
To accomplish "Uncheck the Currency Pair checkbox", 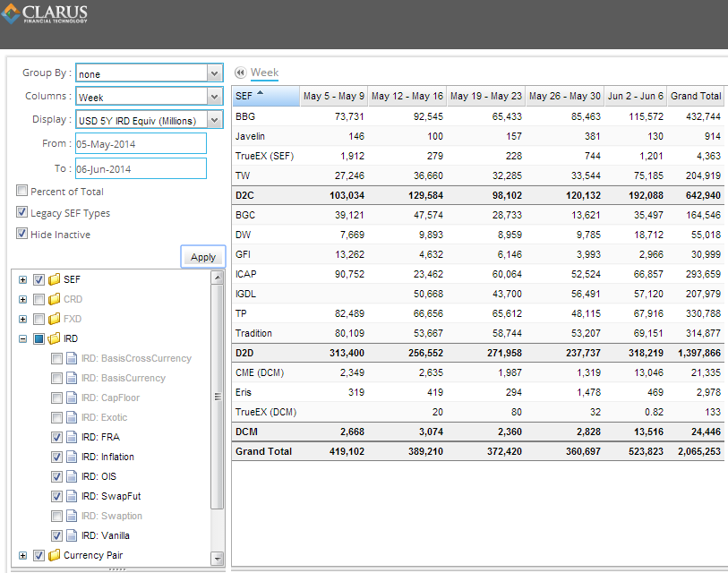I will [39, 555].
